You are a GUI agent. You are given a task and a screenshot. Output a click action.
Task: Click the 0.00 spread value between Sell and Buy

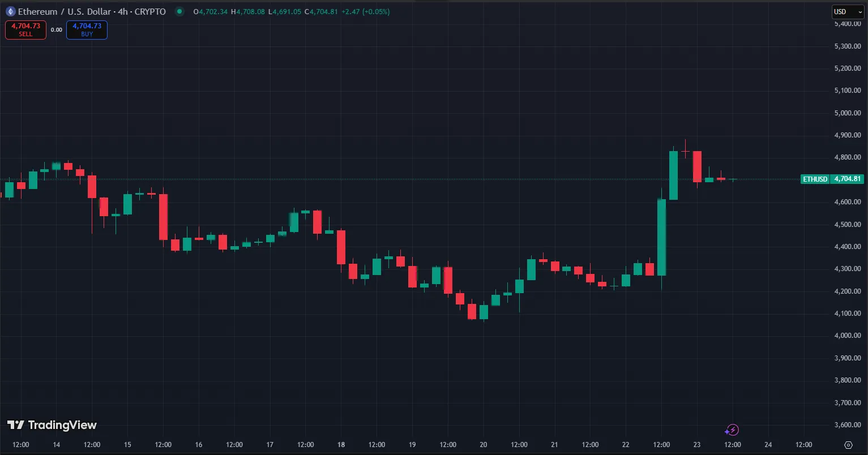point(57,30)
